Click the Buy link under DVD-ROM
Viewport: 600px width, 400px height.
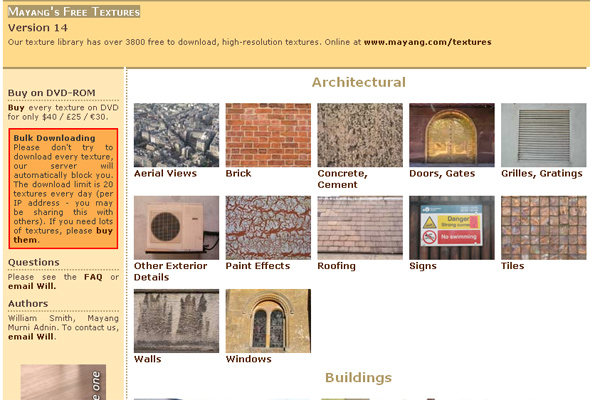point(16,108)
